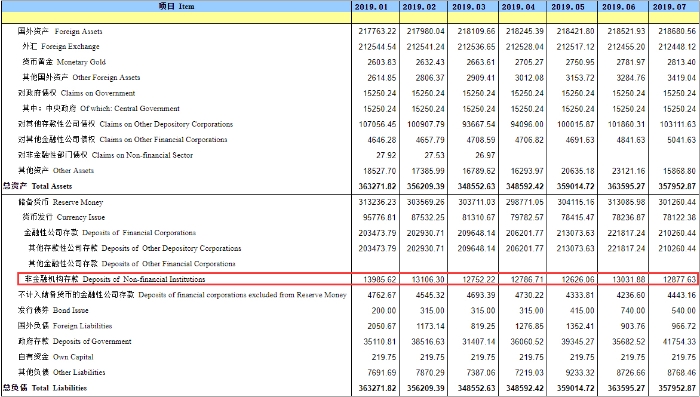
Task: Click the Reserve Money row label
Action: coord(60,202)
